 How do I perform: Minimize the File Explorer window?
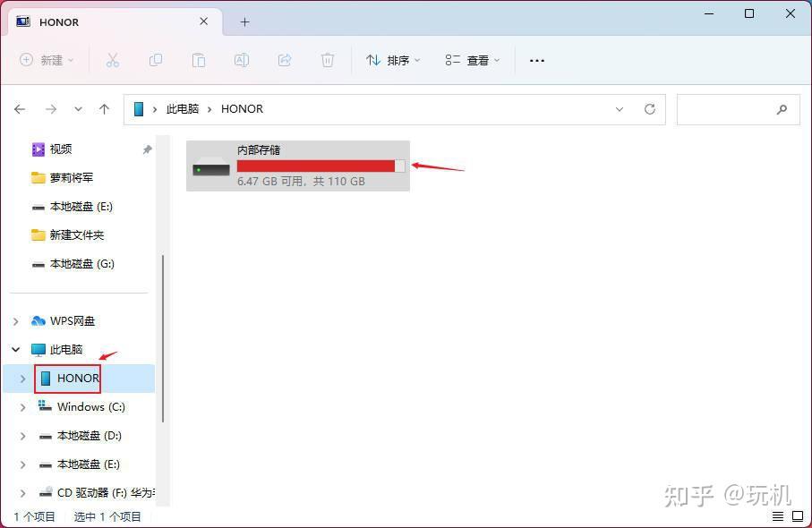tap(709, 13)
